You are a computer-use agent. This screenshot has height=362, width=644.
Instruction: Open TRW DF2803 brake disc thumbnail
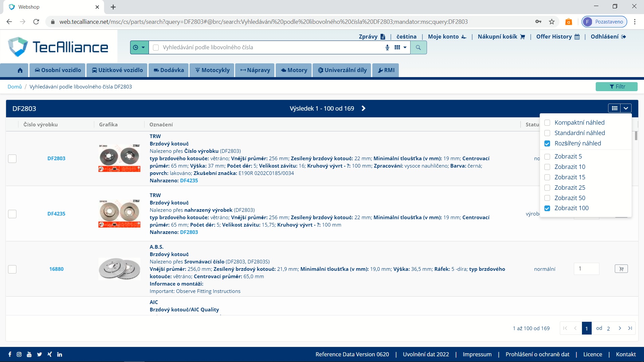click(x=119, y=158)
